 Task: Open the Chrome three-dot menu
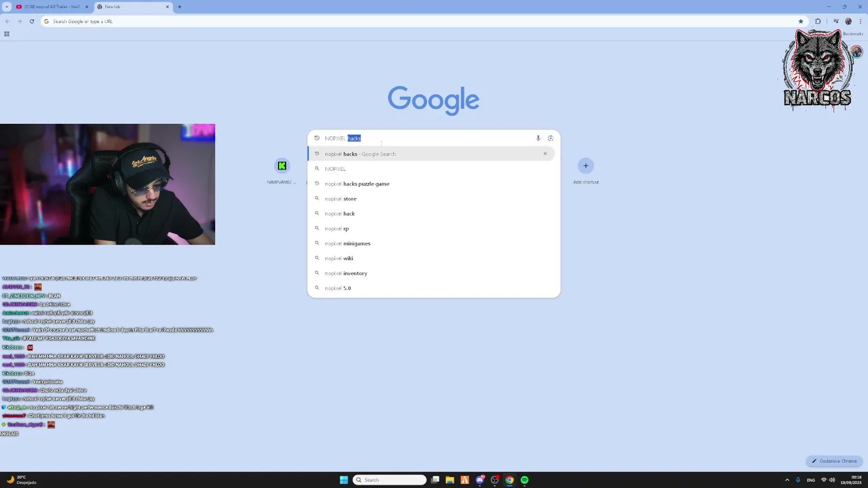click(x=861, y=21)
